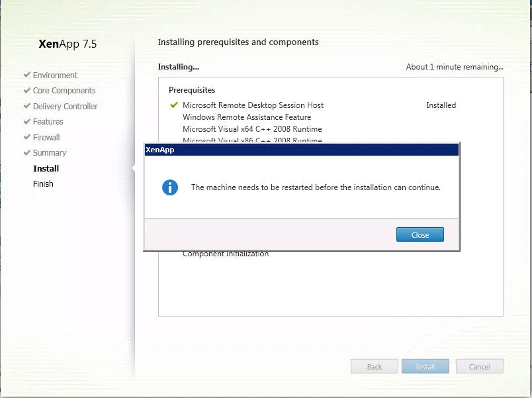532x398 pixels.
Task: Click the restart required message text
Action: [x=316, y=187]
